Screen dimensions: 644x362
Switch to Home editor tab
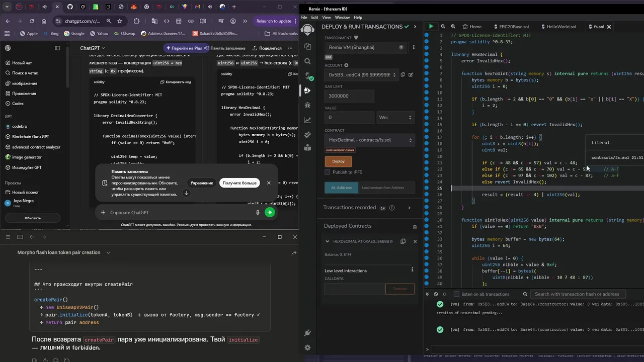click(x=472, y=27)
